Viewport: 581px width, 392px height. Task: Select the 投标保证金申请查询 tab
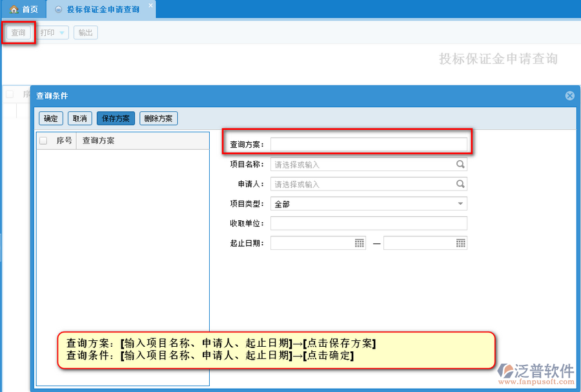click(103, 10)
